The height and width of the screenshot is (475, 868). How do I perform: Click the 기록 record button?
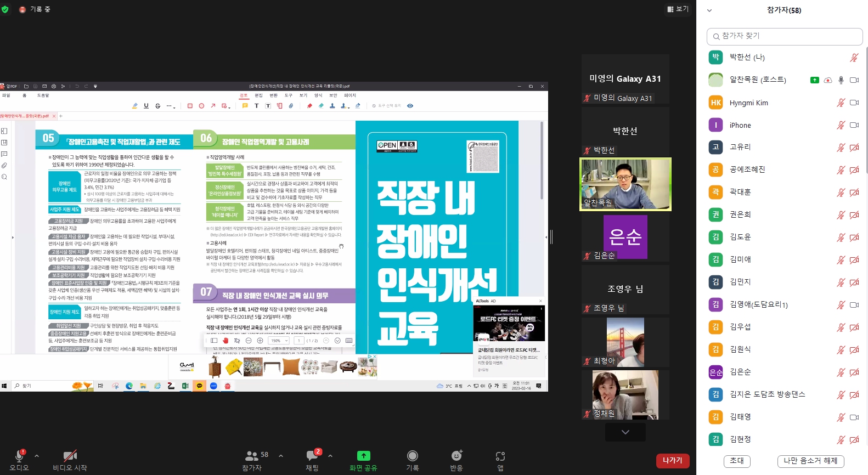point(413,460)
